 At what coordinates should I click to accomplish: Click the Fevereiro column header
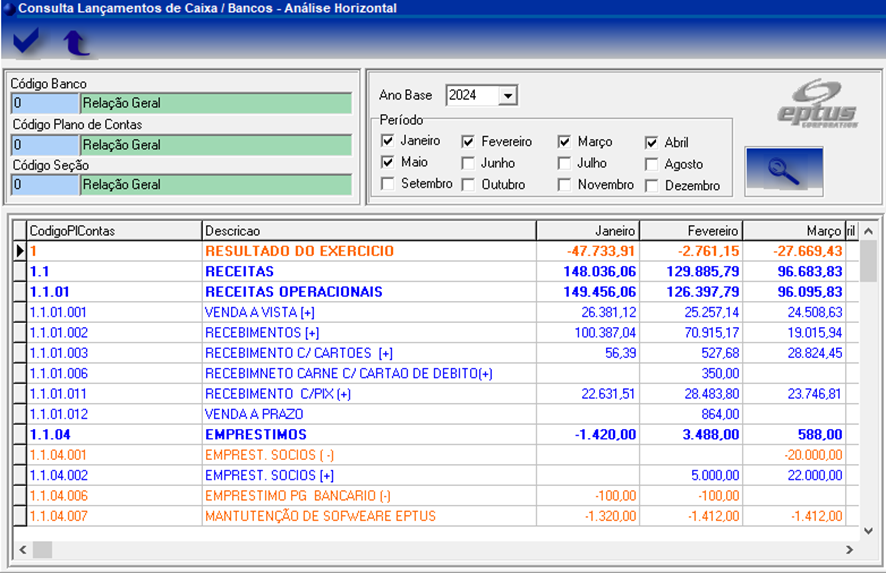tap(690, 231)
